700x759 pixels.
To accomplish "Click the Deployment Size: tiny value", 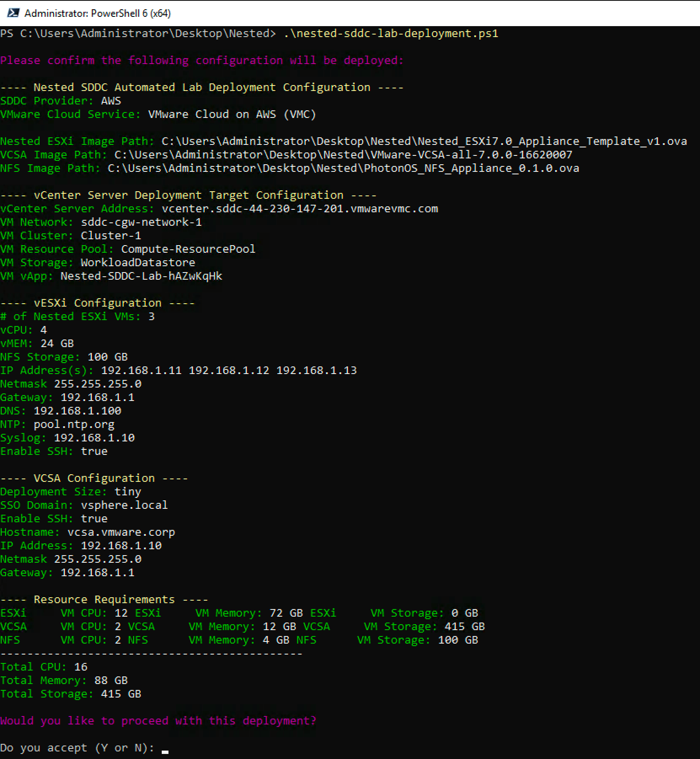I will [128, 492].
